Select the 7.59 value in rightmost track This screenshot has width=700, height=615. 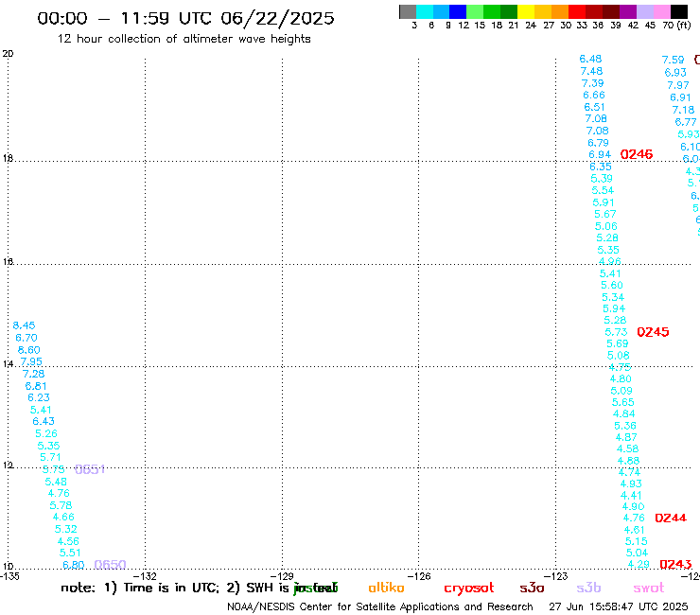(x=673, y=60)
